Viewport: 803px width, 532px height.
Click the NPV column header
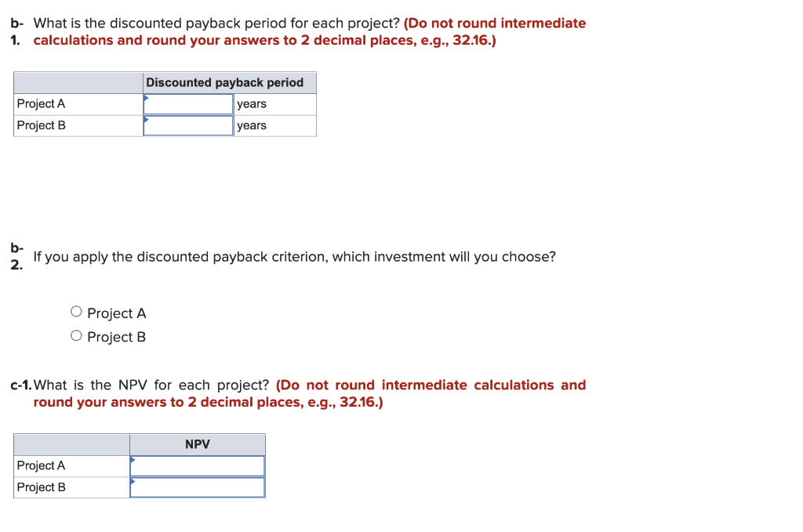click(197, 444)
